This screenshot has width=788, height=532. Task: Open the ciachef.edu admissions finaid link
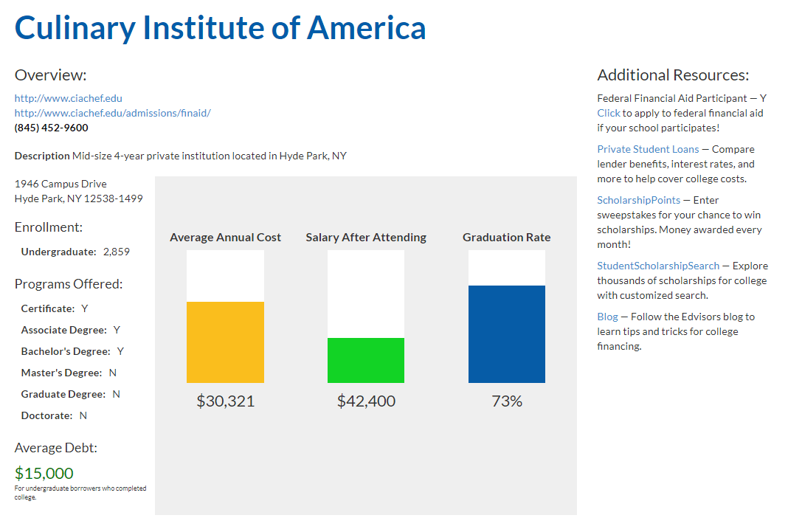tap(113, 113)
